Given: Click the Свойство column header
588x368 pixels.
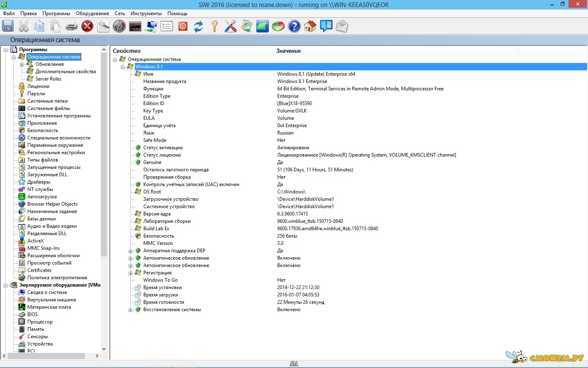Looking at the screenshot, I should (x=192, y=51).
